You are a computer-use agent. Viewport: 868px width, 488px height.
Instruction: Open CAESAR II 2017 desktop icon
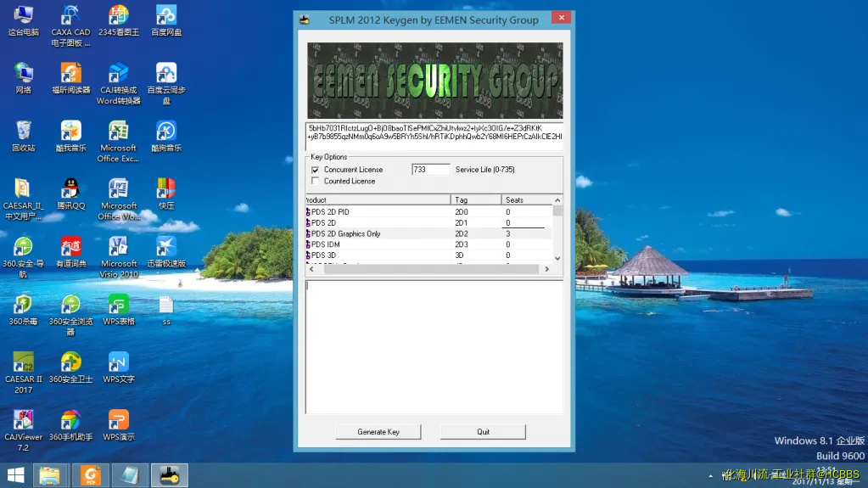[x=23, y=373]
